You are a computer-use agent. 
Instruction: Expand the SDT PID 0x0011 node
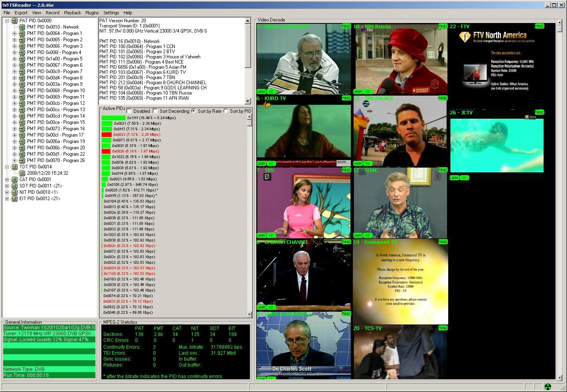click(x=7, y=186)
